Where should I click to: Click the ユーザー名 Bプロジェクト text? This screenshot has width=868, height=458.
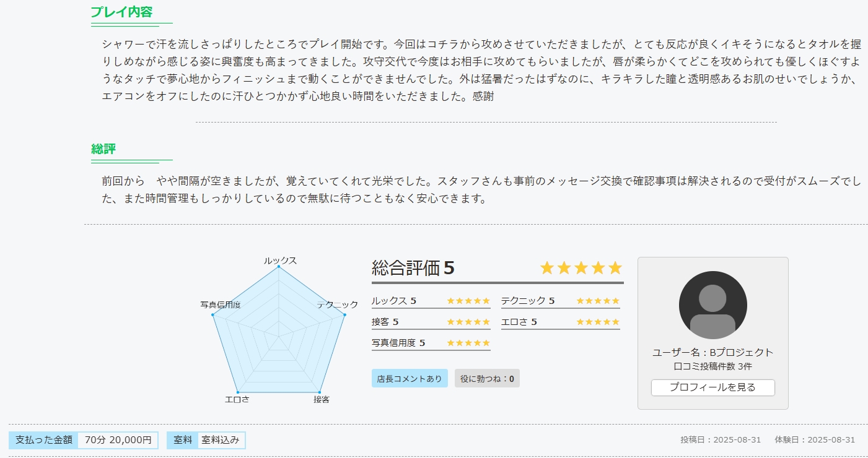[x=712, y=353]
